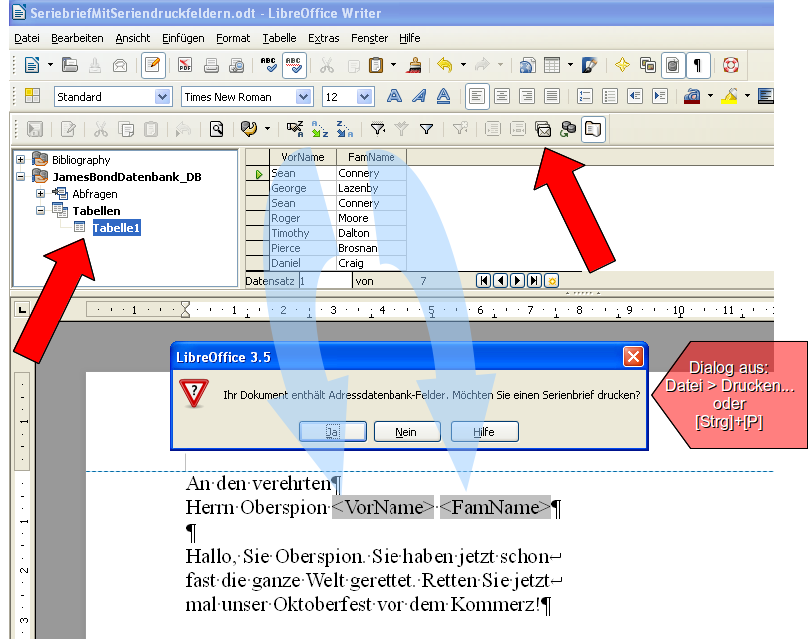Toggle the Explorer on/off icon

pyautogui.click(x=593, y=129)
